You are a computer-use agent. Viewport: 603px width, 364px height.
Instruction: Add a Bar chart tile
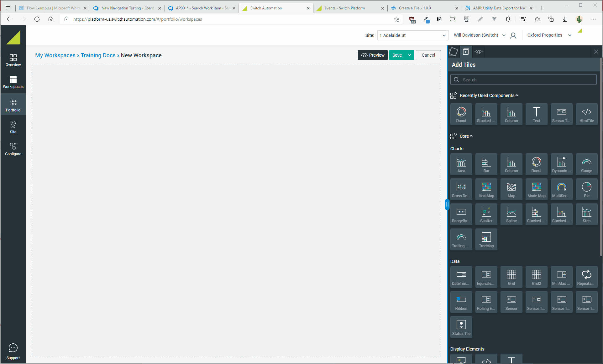pos(486,164)
